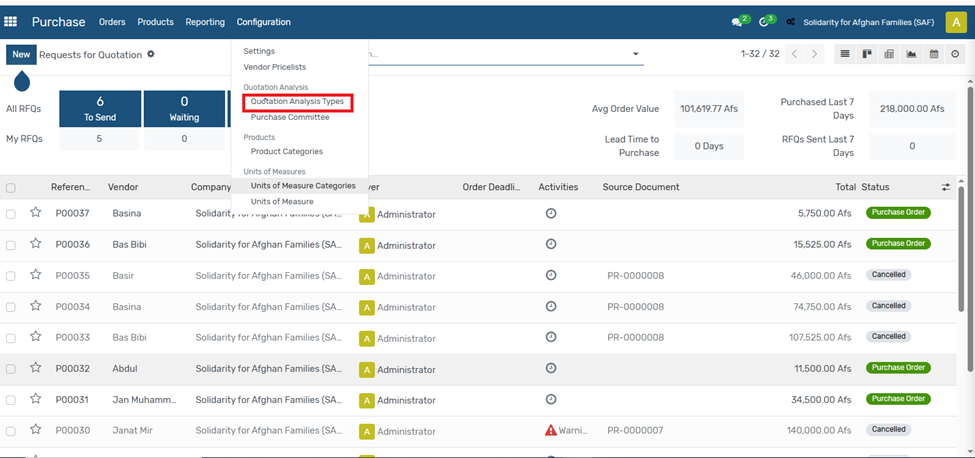
Task: Open the user avatar A menu
Action: coord(956,22)
